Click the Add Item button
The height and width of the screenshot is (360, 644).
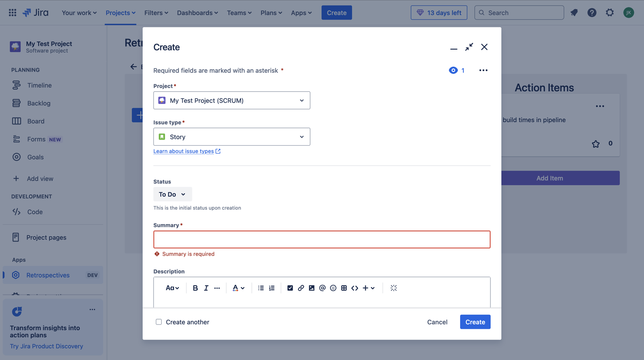click(560, 178)
